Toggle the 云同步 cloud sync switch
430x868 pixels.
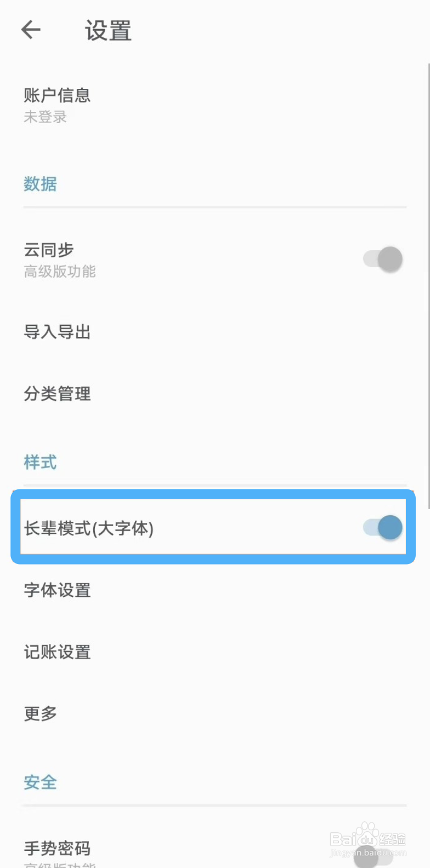[x=383, y=259]
